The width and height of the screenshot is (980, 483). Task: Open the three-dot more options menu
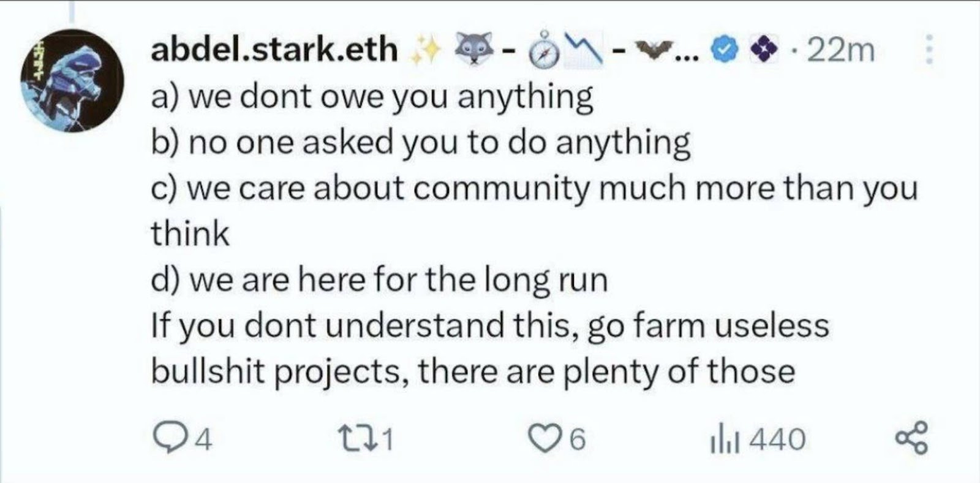(929, 50)
